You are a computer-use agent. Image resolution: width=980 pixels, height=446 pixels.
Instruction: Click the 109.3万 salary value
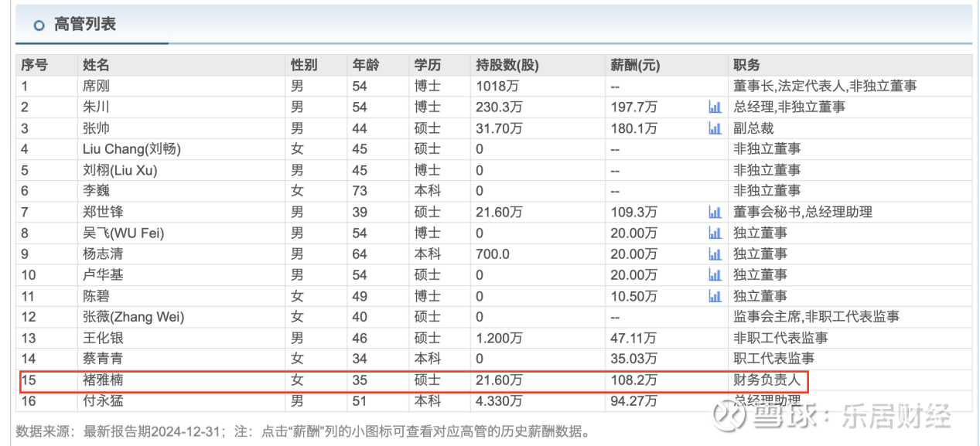coord(633,212)
